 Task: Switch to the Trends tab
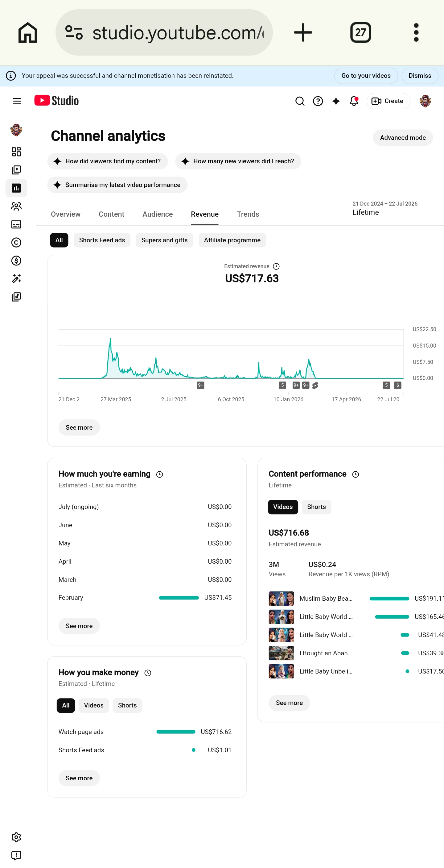tap(248, 214)
